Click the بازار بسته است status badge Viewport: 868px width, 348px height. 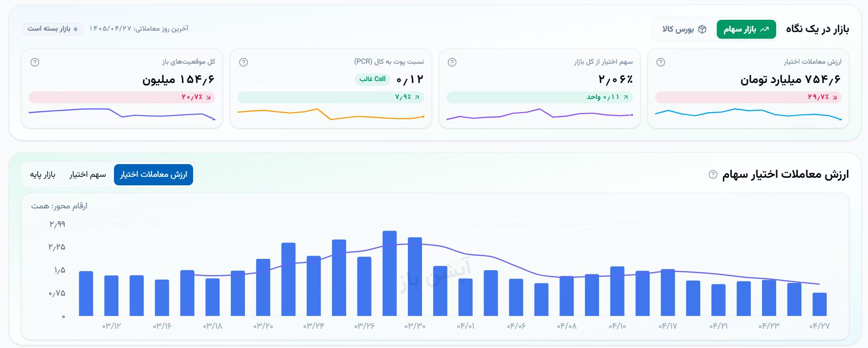pos(52,29)
